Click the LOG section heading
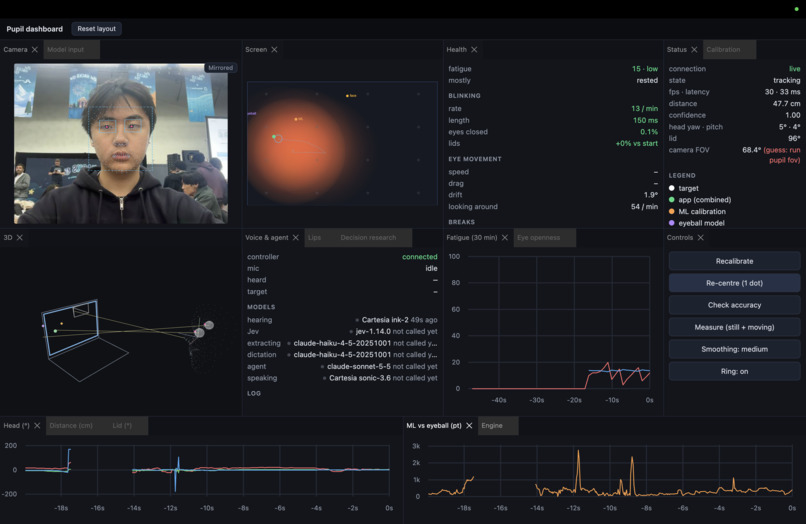This screenshot has width=806, height=524. 254,393
